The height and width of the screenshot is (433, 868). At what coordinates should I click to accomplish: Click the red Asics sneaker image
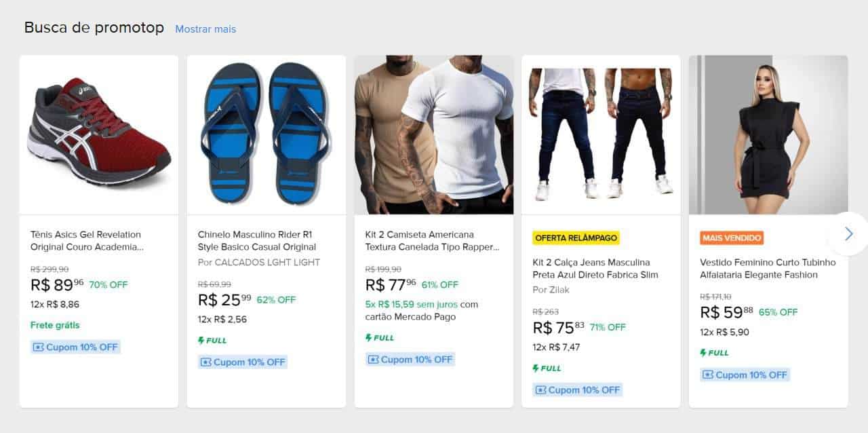pyautogui.click(x=99, y=134)
